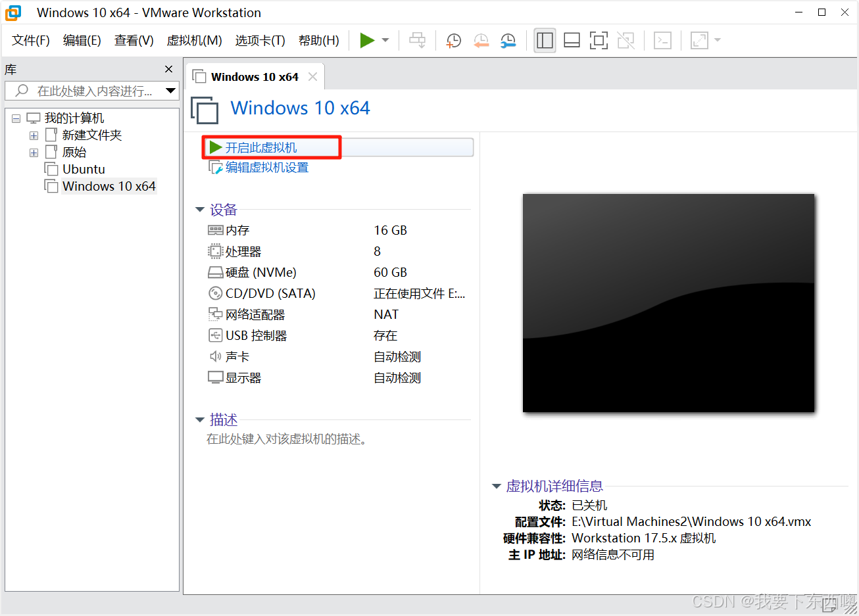Click 开启此虚拟机 to power on
Image resolution: width=859 pixels, height=616 pixels.
pyautogui.click(x=261, y=148)
